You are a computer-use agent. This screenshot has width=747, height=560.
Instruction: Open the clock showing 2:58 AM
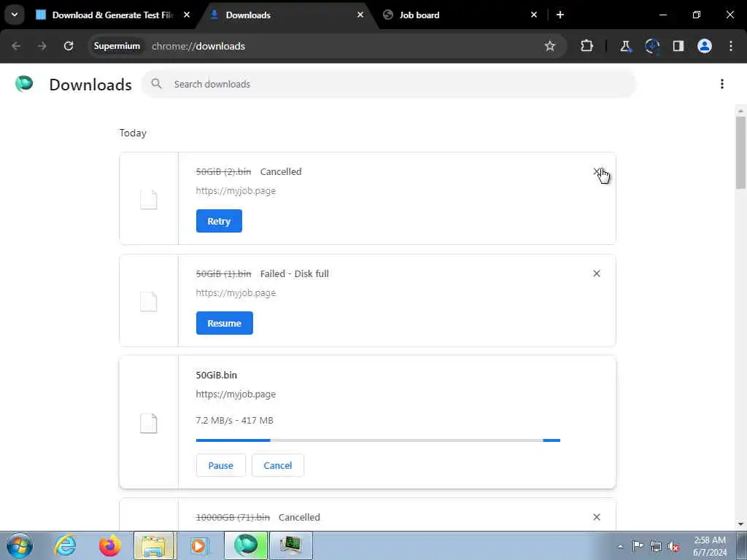coord(710,546)
